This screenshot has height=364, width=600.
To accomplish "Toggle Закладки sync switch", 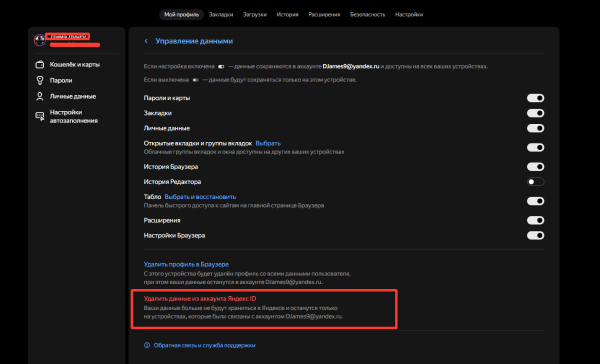I will [535, 113].
